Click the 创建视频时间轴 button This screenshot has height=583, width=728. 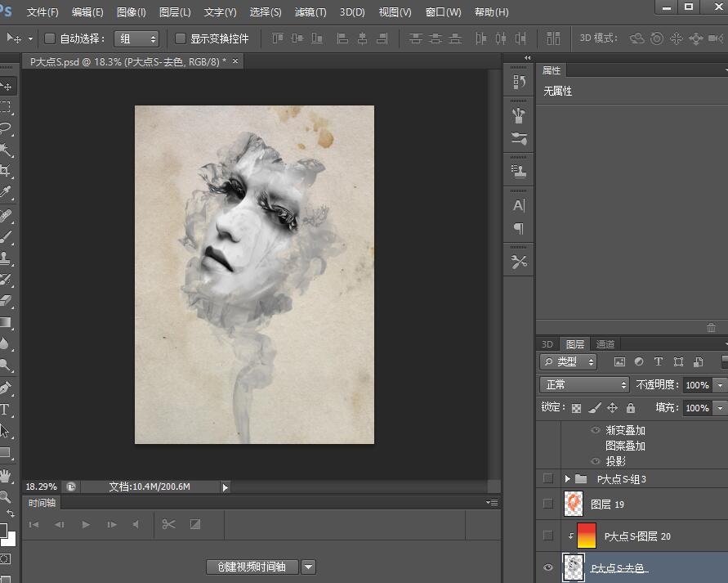click(x=252, y=567)
